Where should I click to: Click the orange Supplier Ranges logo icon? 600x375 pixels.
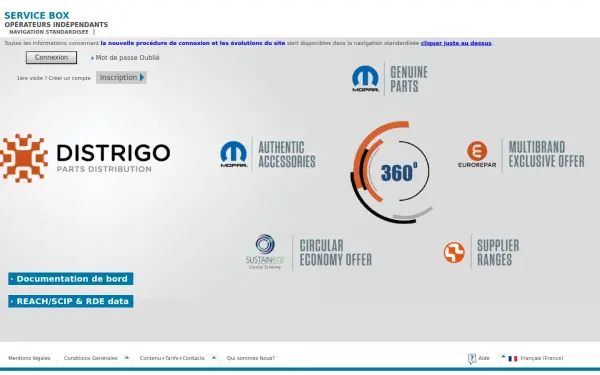(454, 253)
